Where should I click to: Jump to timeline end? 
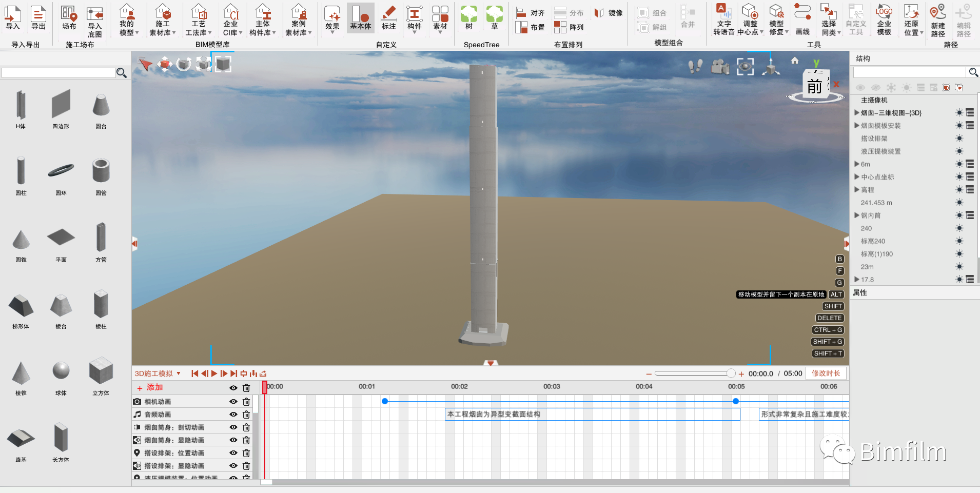234,373
